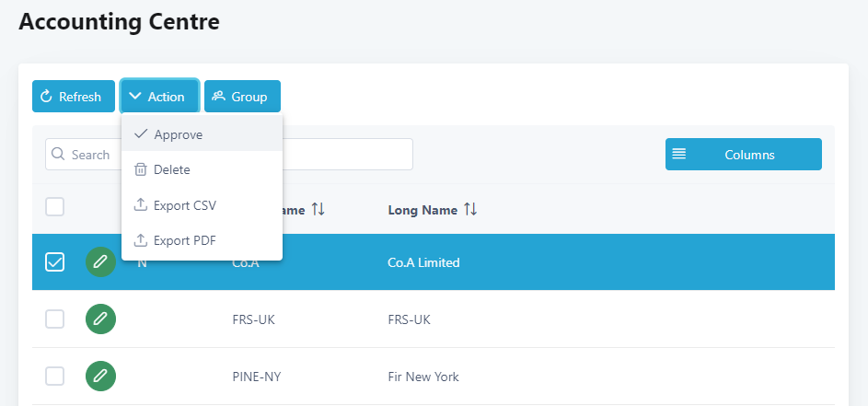Click the trash icon next to Delete
868x406 pixels.
[x=141, y=169]
